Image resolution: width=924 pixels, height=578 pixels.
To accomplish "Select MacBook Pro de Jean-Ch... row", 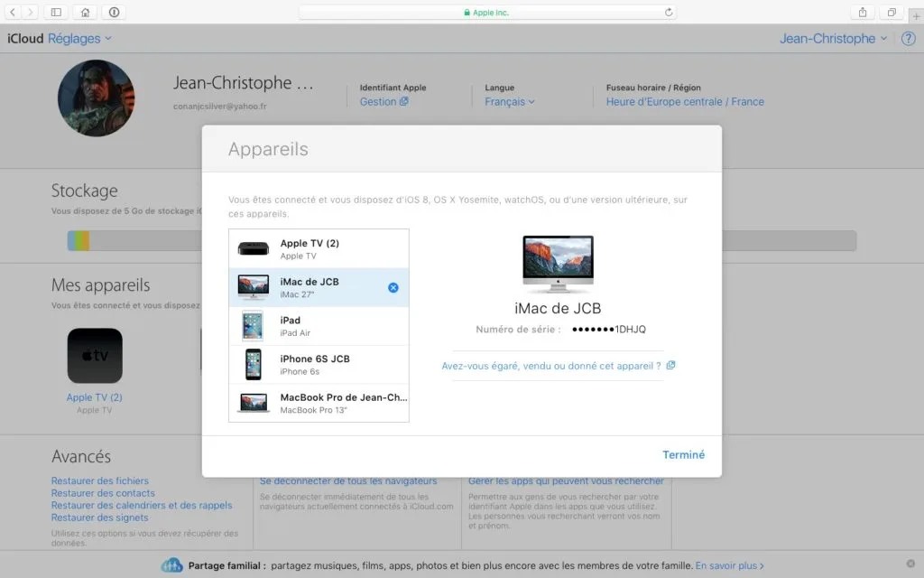I will coord(319,403).
